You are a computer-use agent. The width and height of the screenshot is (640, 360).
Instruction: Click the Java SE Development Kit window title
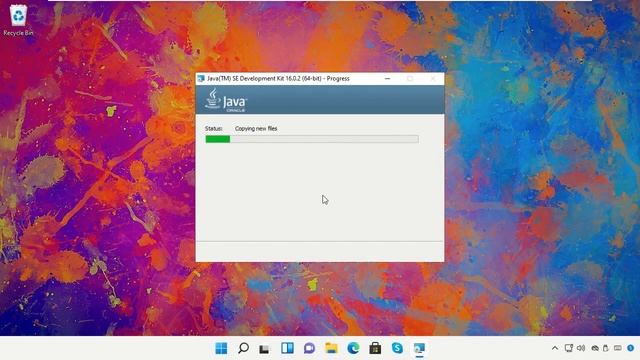point(278,78)
